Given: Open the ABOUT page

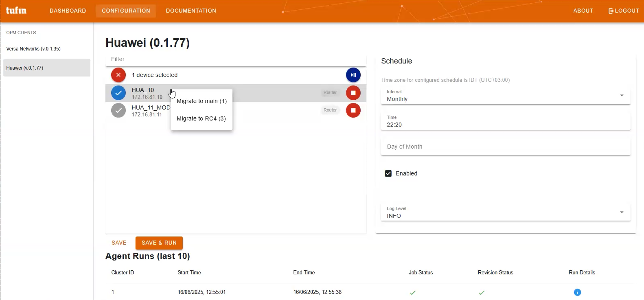Looking at the screenshot, I should 583,11.
